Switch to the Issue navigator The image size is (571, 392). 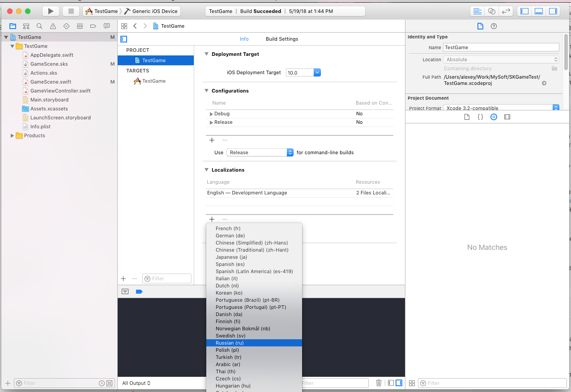53,26
